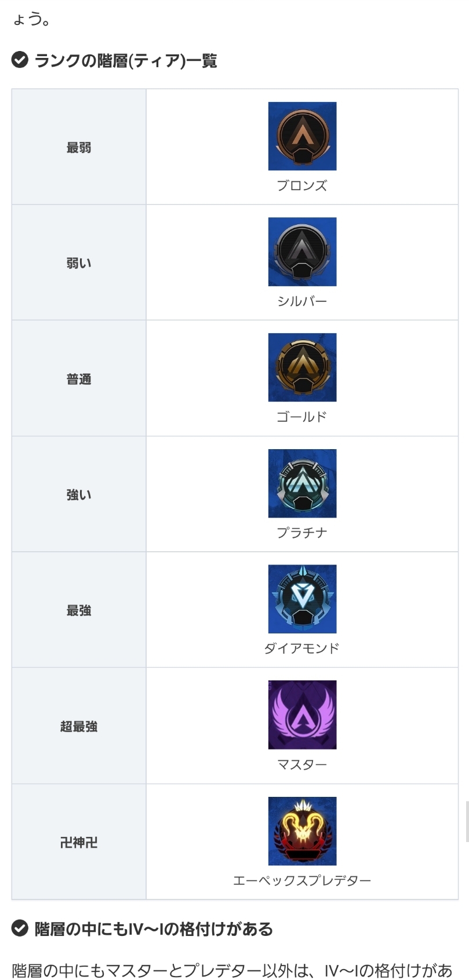
Task: Select the purple Master rank badge
Action: pyautogui.click(x=302, y=715)
